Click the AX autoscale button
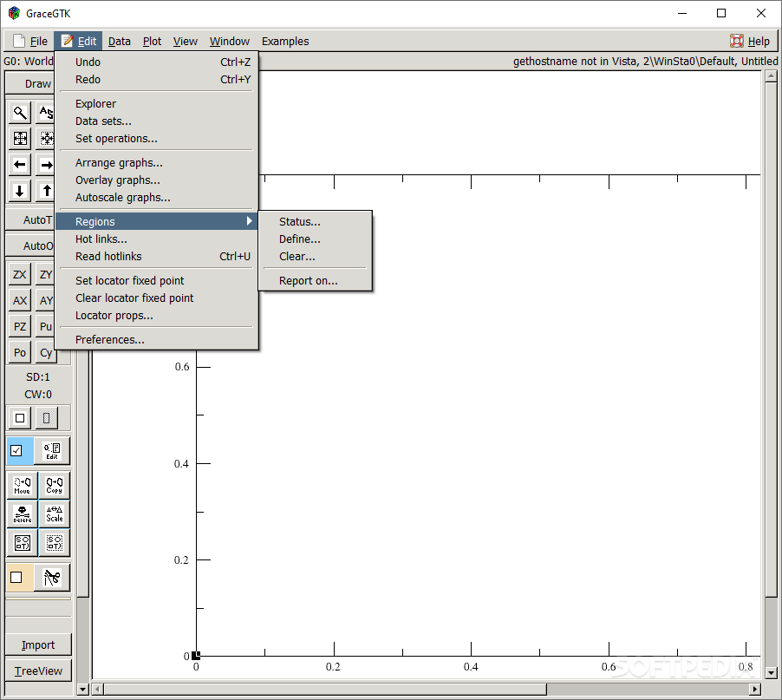This screenshot has height=700, width=782. pos(20,300)
